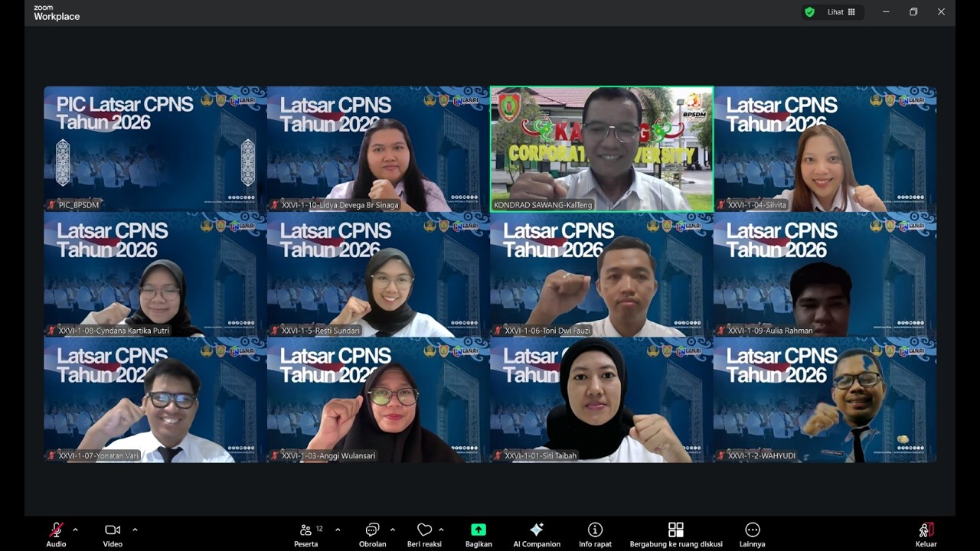Unmute microphone using the Audio icon
980x551 pixels.
click(56, 530)
